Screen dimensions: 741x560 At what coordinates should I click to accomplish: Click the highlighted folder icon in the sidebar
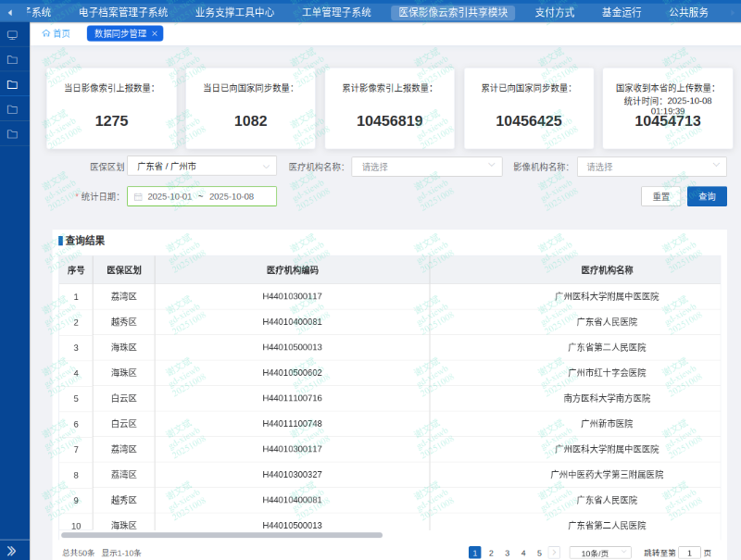click(12, 83)
